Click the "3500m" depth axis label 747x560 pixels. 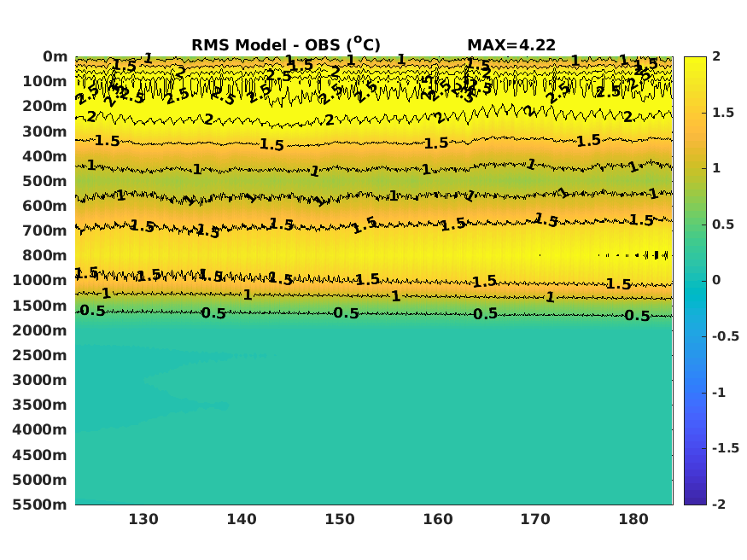pos(40,405)
